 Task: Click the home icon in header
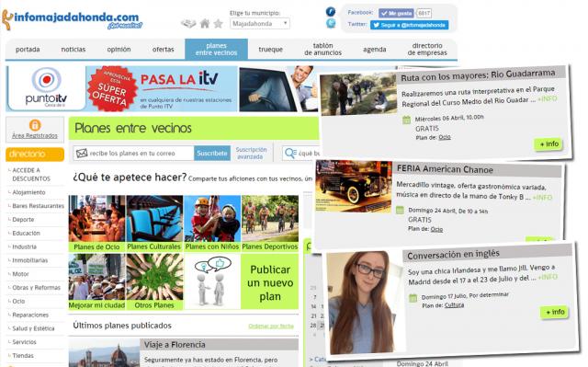pyautogui.click(x=205, y=24)
